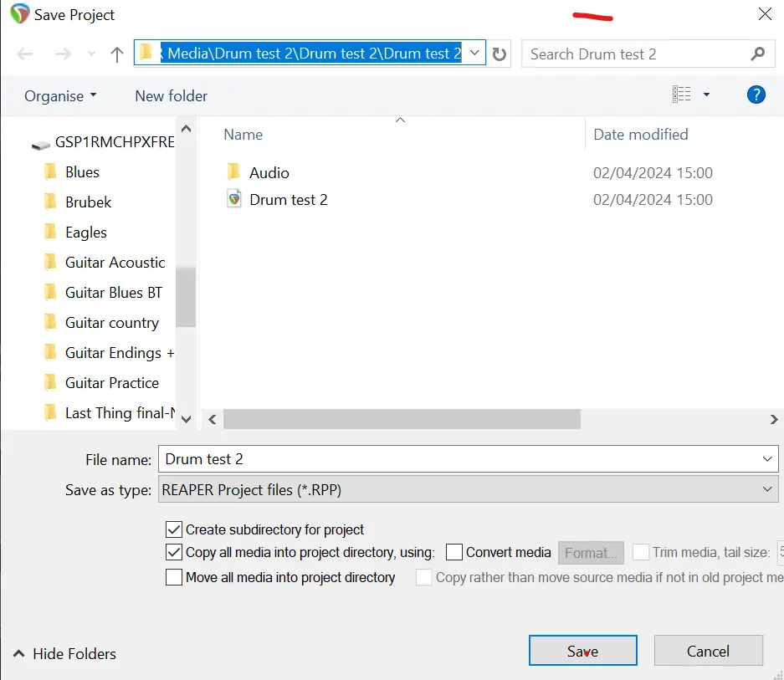
Task: Open the Organise menu
Action: 60,96
